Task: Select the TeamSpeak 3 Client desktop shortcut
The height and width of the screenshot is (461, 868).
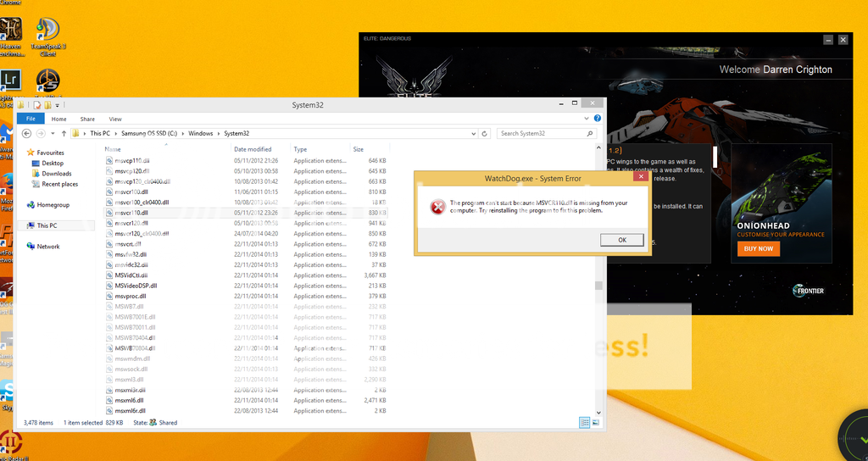Action: [48, 37]
